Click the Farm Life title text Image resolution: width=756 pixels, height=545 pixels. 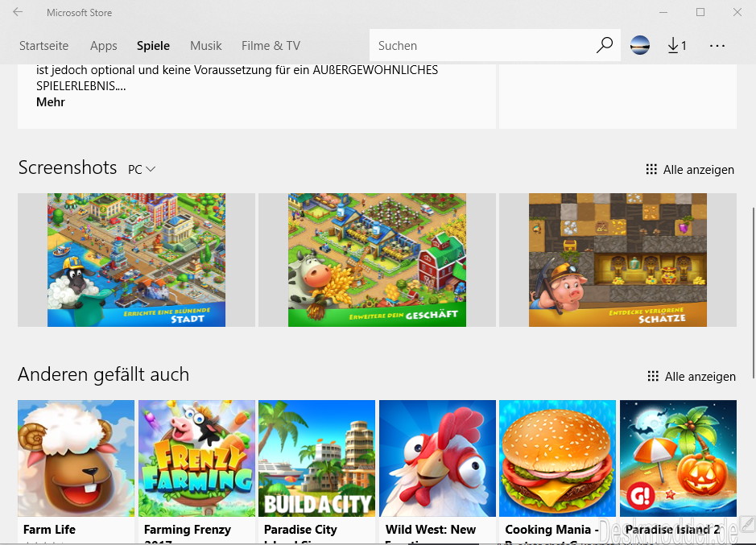coord(49,530)
